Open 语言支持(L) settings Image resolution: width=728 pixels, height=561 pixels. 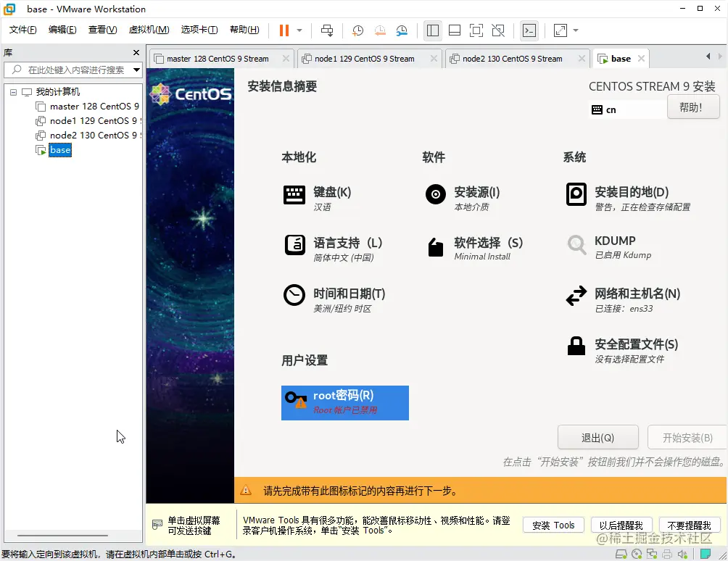(x=334, y=249)
